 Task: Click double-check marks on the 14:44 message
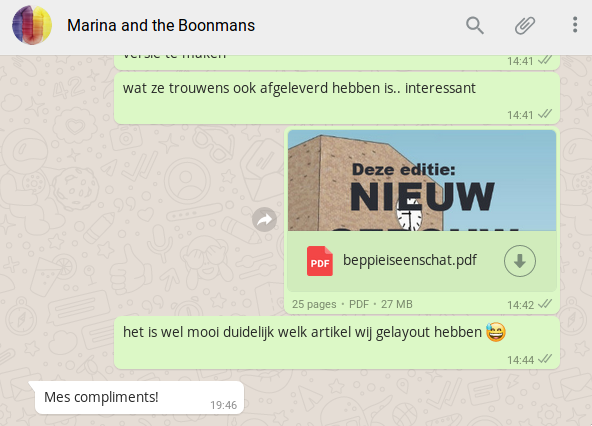545,359
